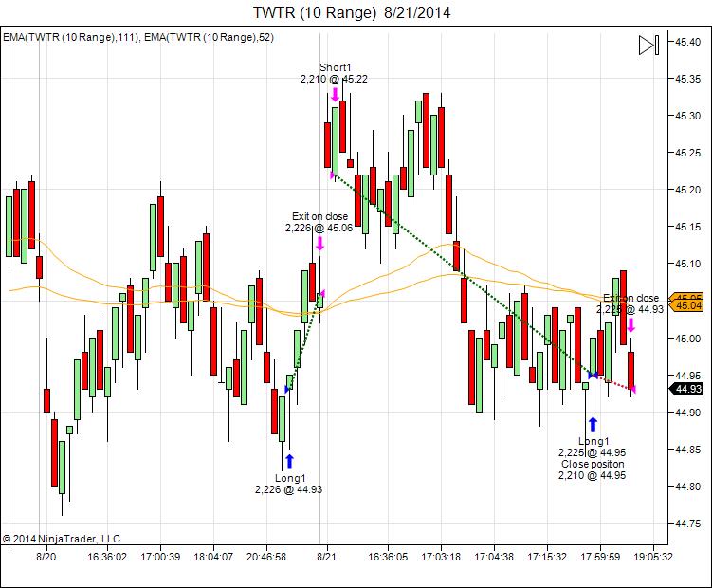Click the blue Long1 arrow at 44.95
The image size is (712, 588).
593,424
